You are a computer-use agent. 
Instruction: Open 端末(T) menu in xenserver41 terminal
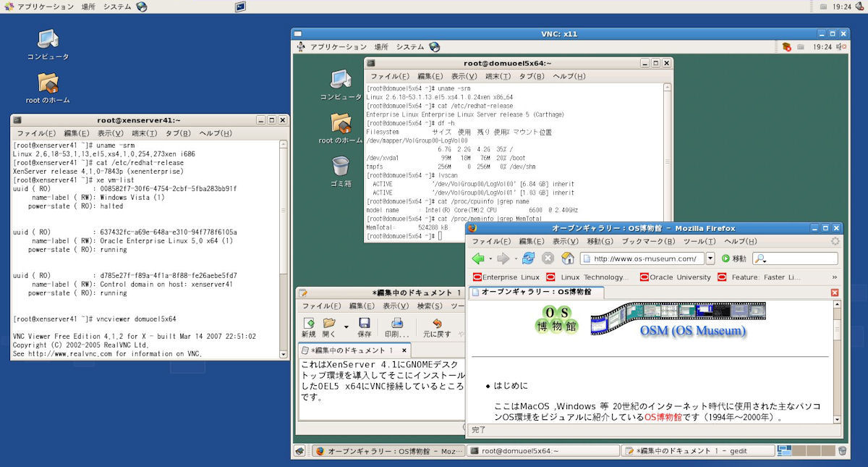145,133
